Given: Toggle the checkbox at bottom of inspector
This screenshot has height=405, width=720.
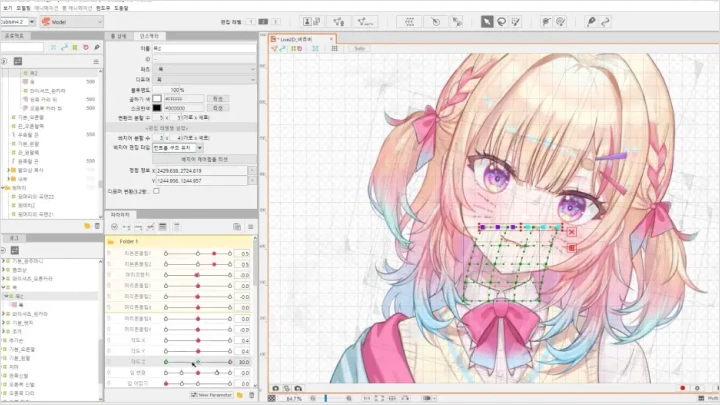Looking at the screenshot, I should pyautogui.click(x=156, y=191).
